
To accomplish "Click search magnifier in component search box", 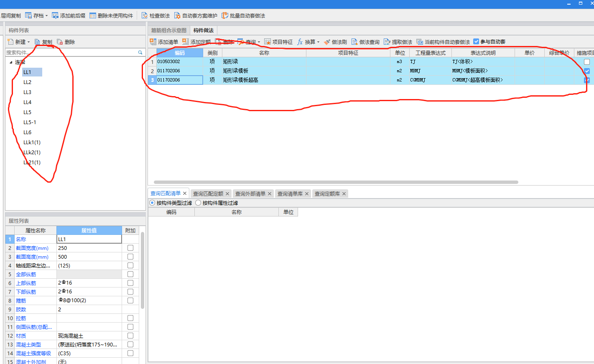I will click(140, 52).
